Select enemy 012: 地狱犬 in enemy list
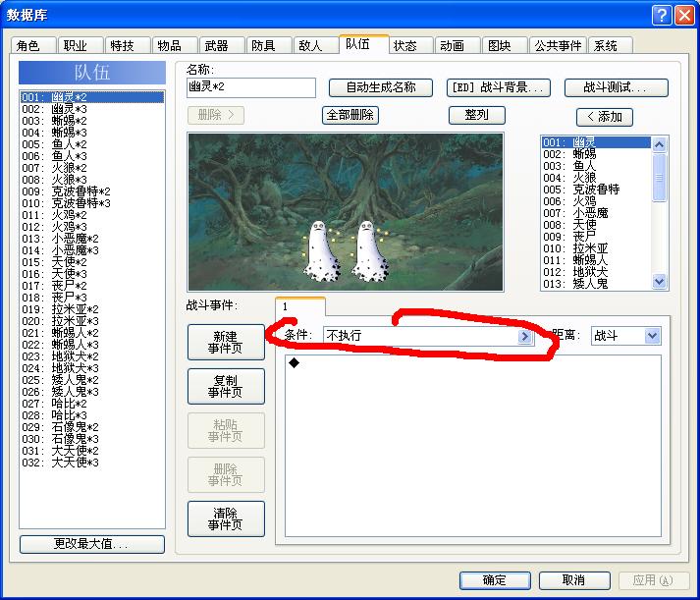Screen dimensions: 700x600 click(x=596, y=272)
